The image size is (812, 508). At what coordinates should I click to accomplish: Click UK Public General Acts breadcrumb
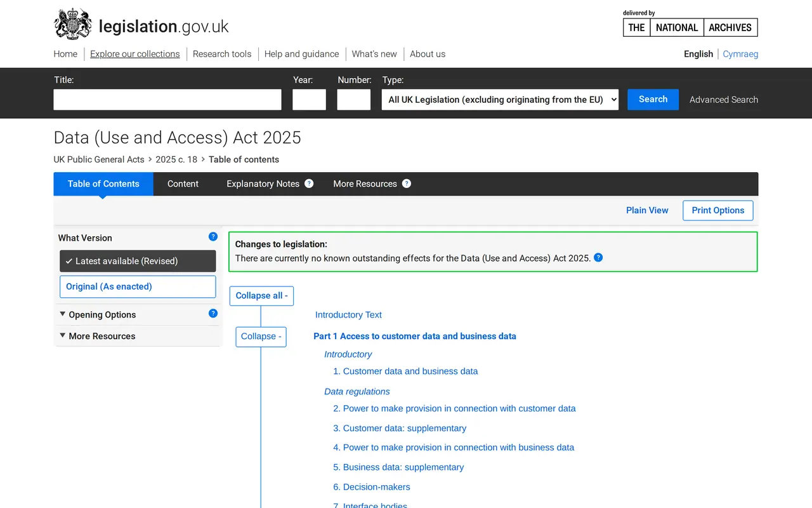click(99, 159)
